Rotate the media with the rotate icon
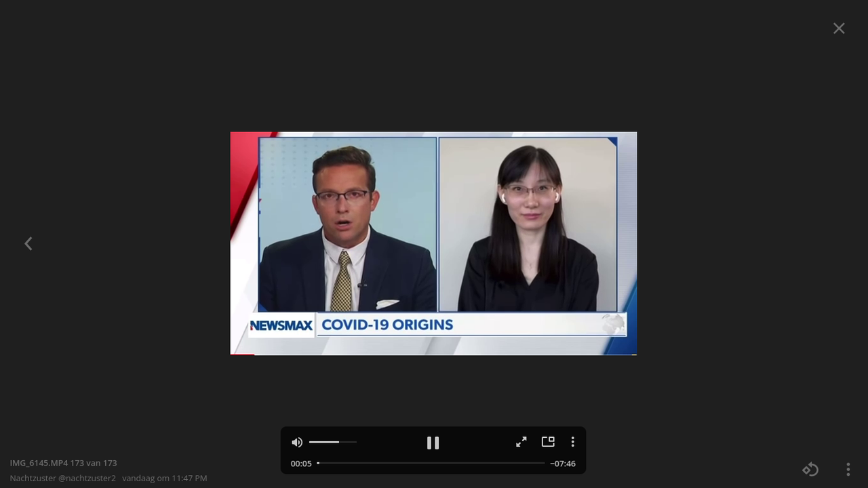The width and height of the screenshot is (868, 488). [810, 469]
